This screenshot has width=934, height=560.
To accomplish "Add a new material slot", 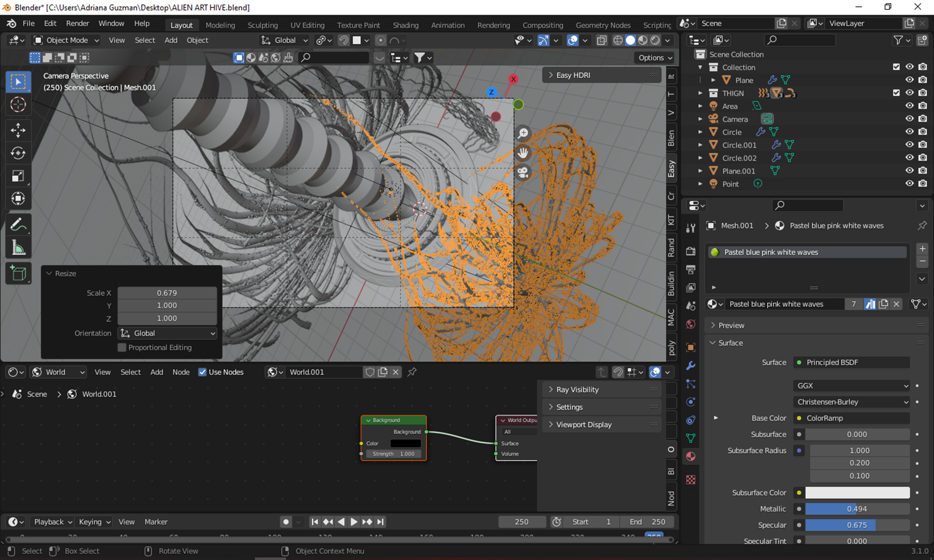I will click(922, 249).
